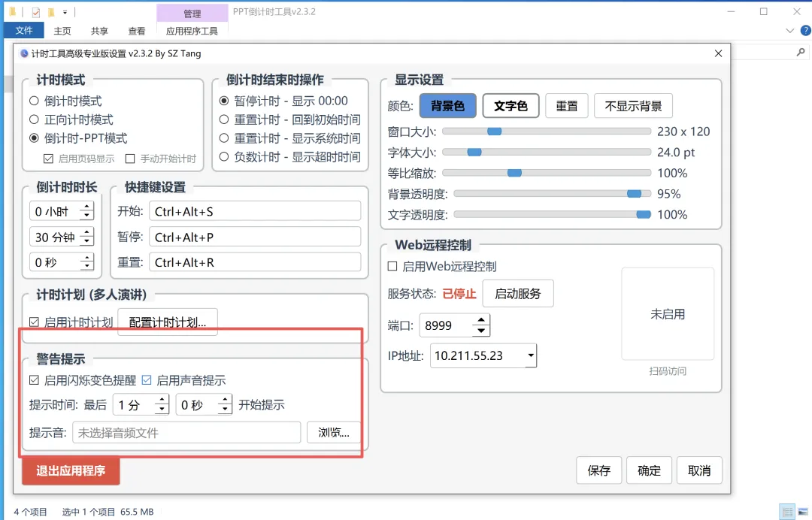812x520 pixels.
Task: Click the 暂停 hotkey field Ctrl+Alt+P
Action: (255, 237)
